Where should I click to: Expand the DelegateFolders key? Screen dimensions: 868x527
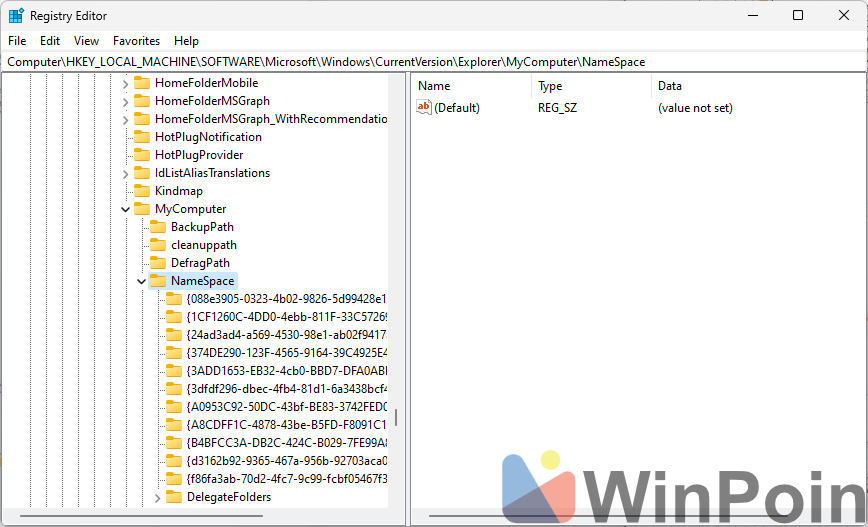click(x=158, y=498)
